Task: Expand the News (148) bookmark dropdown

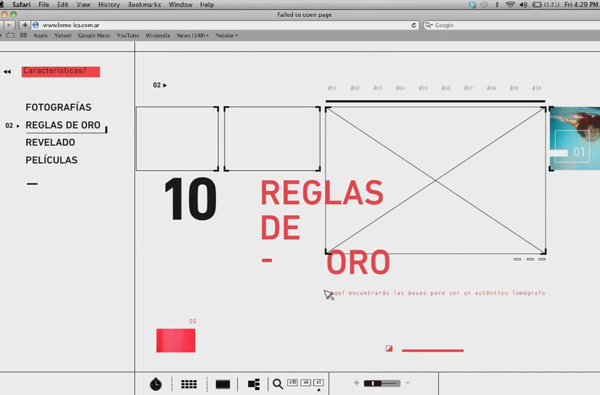Action: [193, 35]
